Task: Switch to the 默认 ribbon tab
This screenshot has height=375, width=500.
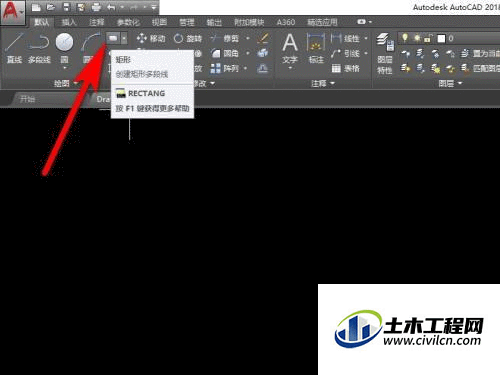Action: pyautogui.click(x=41, y=22)
